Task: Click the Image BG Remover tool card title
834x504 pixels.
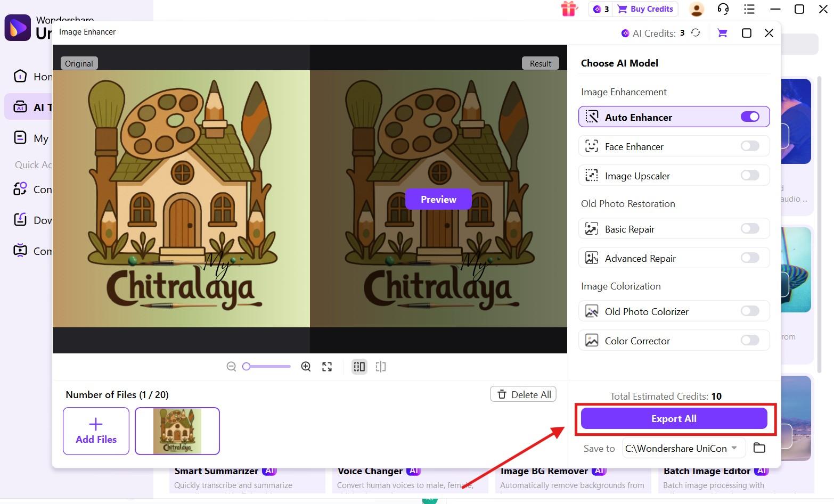Action: pos(544,471)
